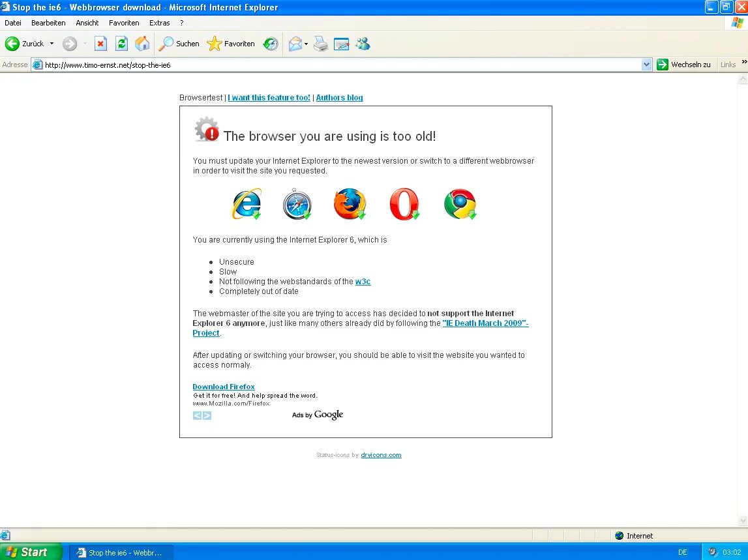Expand the Zurück back history dropdown arrow

pyautogui.click(x=52, y=44)
